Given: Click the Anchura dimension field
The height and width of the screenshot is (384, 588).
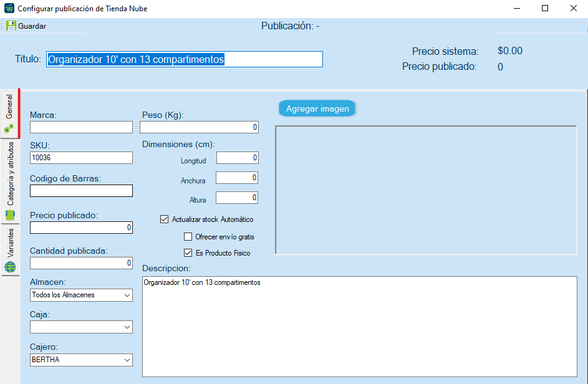Looking at the screenshot, I should point(237,178).
